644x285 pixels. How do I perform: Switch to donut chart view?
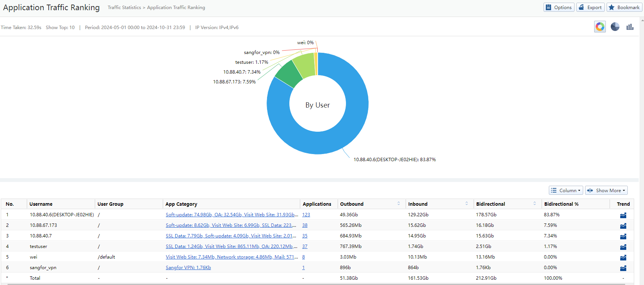pos(600,27)
